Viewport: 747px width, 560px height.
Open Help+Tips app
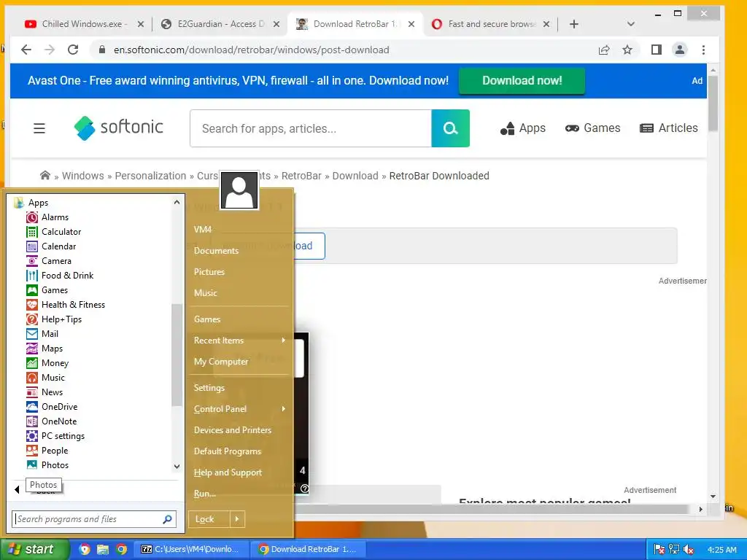61,319
